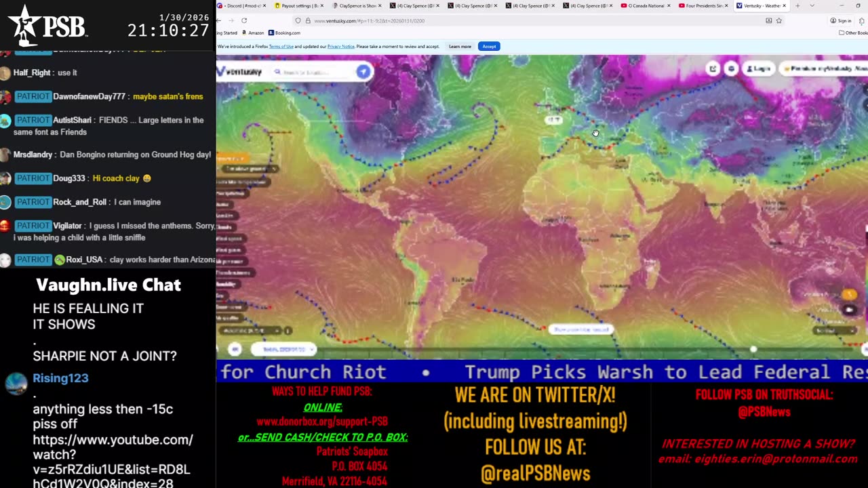The image size is (868, 488).
Task: Select the orange Temperature layer button
Action: coord(234,158)
